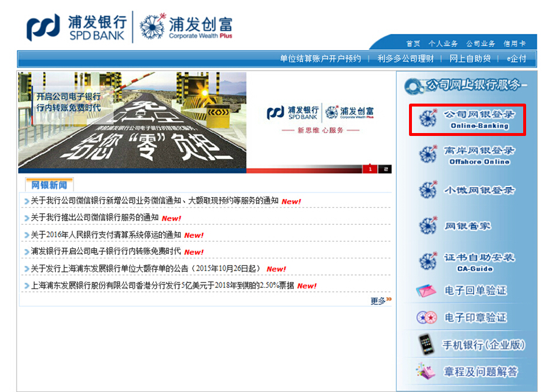
Task: Click the seal icon for 电子印章验证
Action: 426,318
